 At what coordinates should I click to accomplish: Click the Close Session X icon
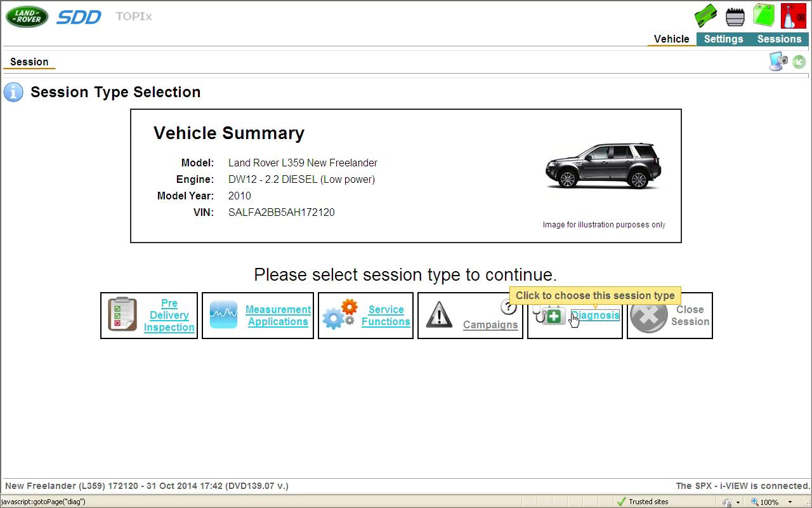(x=648, y=316)
